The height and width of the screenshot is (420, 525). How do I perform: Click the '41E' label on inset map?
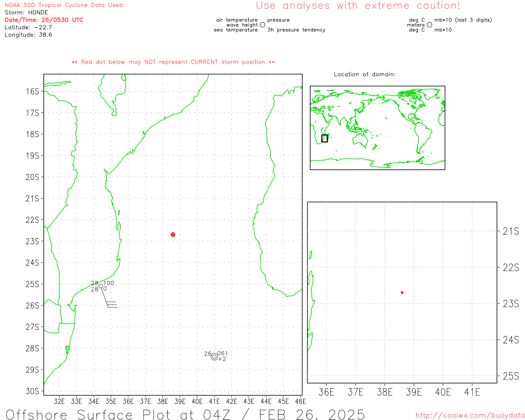click(x=472, y=392)
